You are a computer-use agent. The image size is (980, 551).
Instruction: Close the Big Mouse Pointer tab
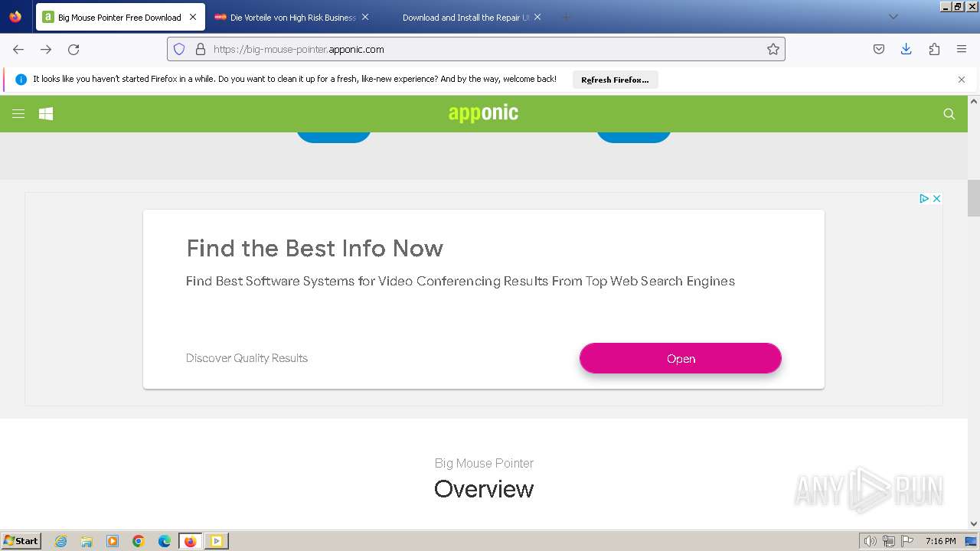[193, 17]
